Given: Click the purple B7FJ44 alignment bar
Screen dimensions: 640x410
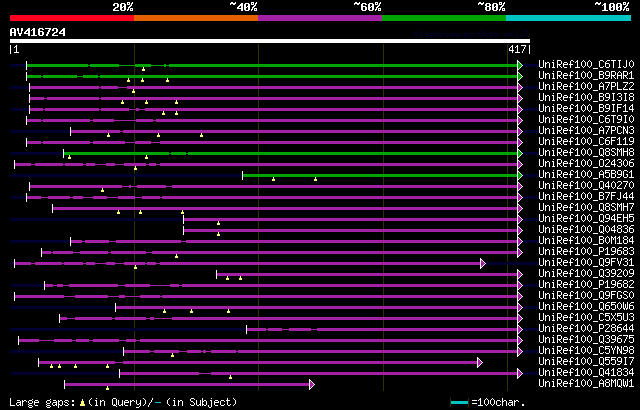Looking at the screenshot, I should (x=272, y=197).
